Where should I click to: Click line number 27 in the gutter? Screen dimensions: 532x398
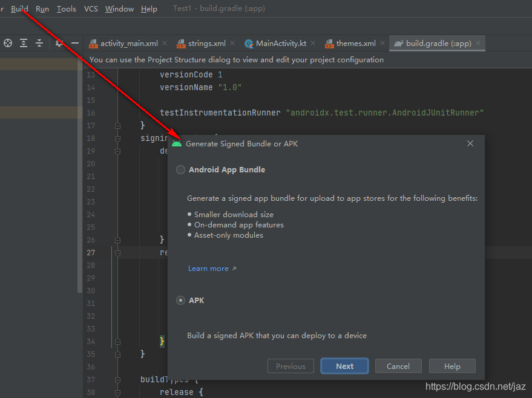pos(91,253)
